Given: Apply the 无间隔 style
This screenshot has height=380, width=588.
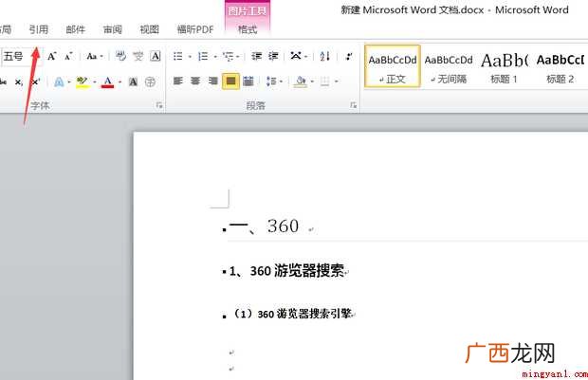Looking at the screenshot, I should pyautogui.click(x=449, y=66).
